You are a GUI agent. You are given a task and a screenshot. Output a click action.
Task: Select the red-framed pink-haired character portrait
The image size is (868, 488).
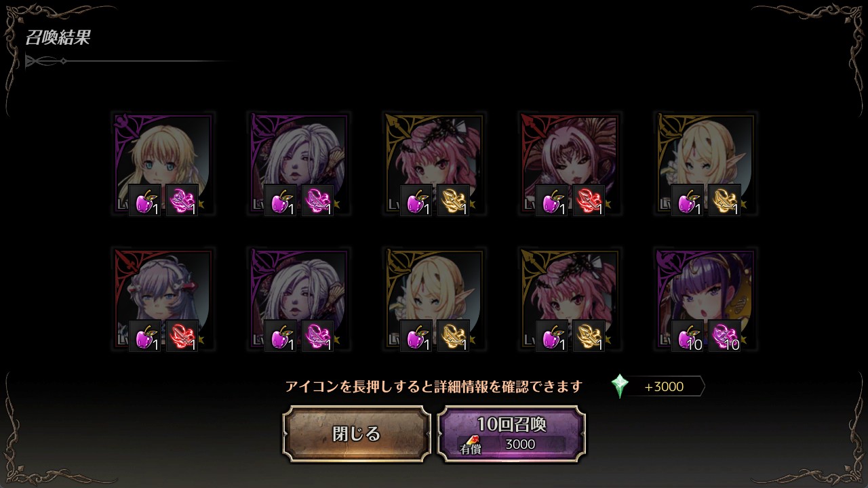click(570, 163)
